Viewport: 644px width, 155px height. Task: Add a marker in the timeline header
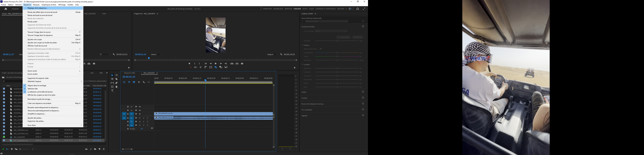coord(139,82)
